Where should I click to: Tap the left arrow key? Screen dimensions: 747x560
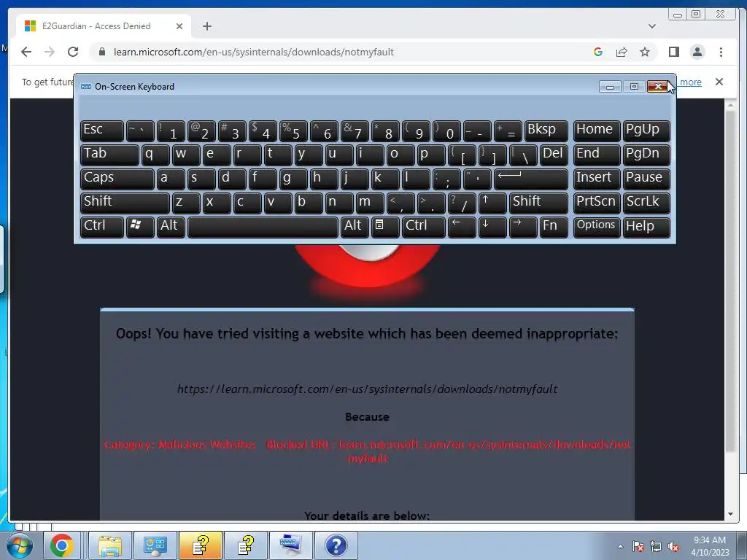point(462,227)
